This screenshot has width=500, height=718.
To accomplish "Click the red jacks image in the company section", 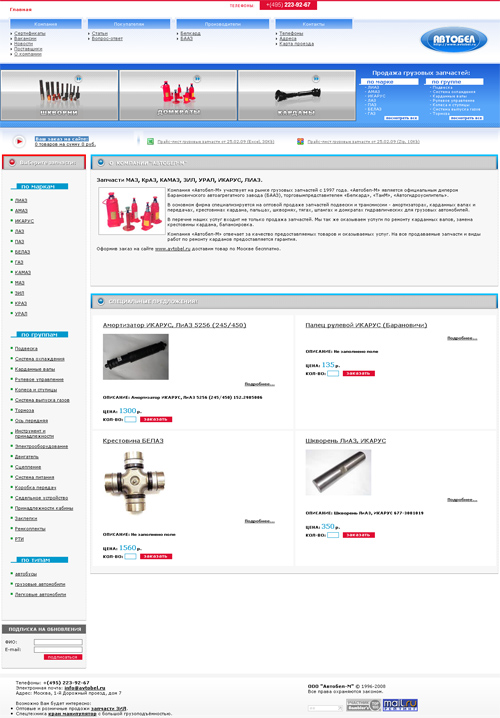I will 132,211.
